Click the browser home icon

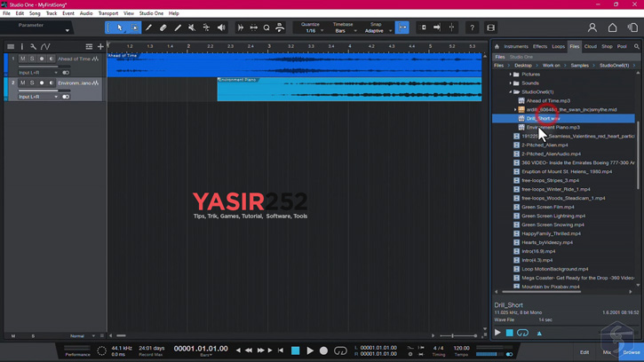point(497,46)
